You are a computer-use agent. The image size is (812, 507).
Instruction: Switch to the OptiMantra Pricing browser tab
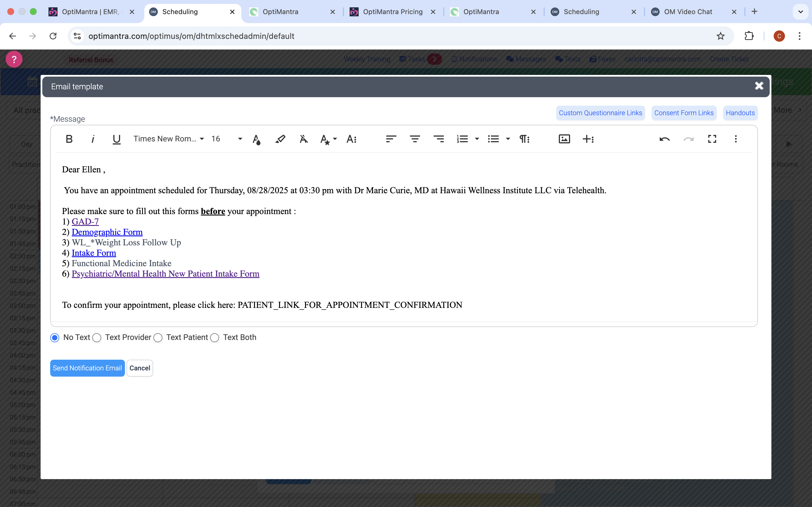(x=392, y=12)
